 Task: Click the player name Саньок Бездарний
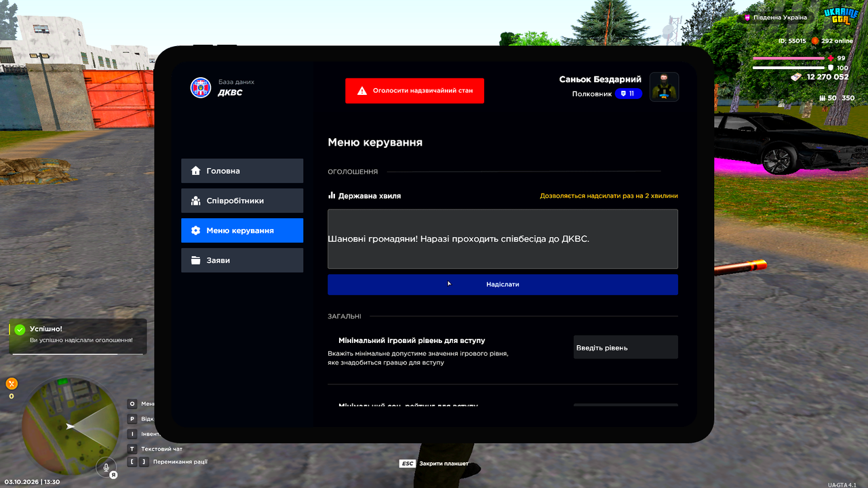tap(600, 79)
